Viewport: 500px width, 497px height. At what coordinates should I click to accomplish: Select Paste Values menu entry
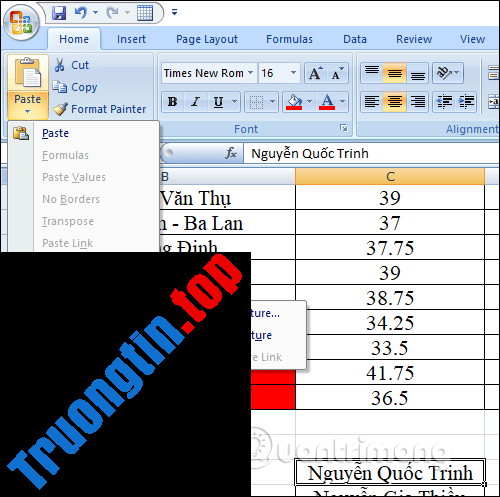coord(83,177)
